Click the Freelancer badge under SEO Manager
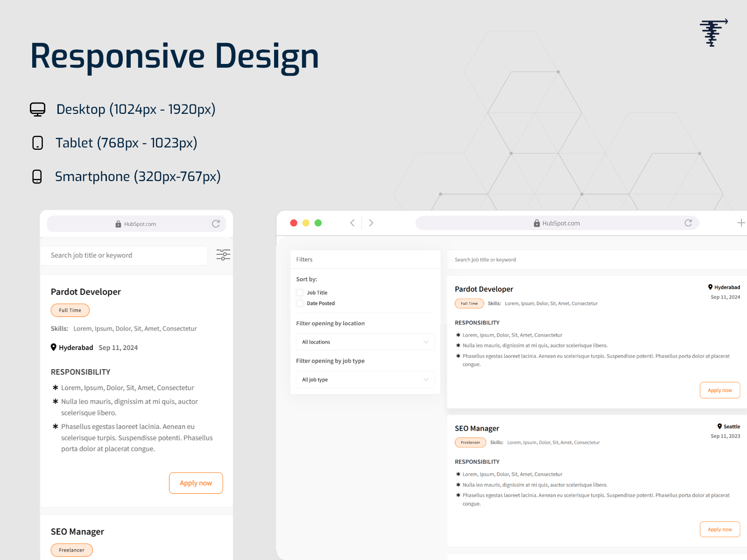Viewport: 747px width, 560px height. (470, 442)
